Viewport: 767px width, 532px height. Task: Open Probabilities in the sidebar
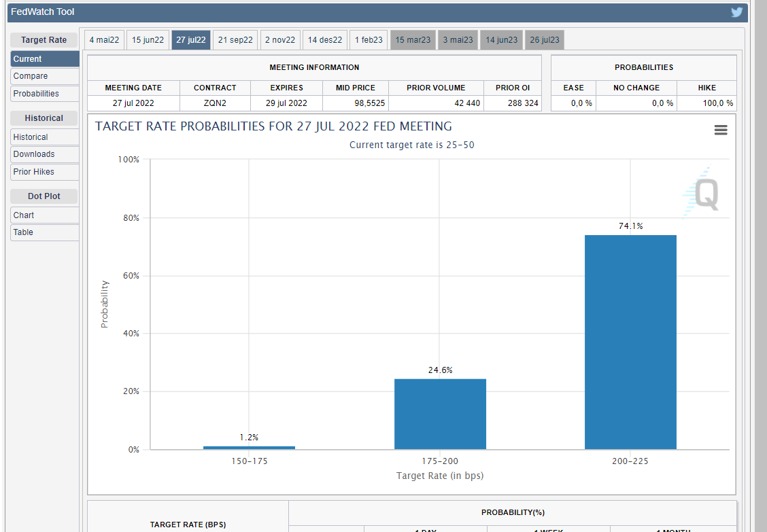(x=44, y=93)
